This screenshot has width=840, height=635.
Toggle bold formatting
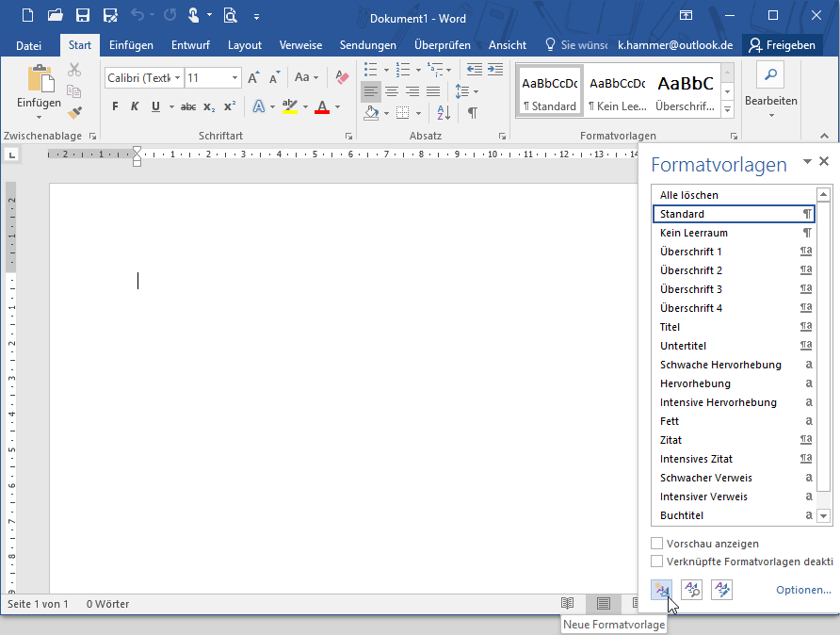tap(115, 106)
